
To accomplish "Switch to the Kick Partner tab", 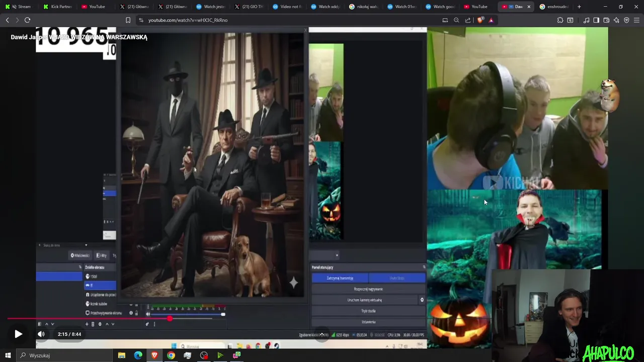I will (58, 7).
